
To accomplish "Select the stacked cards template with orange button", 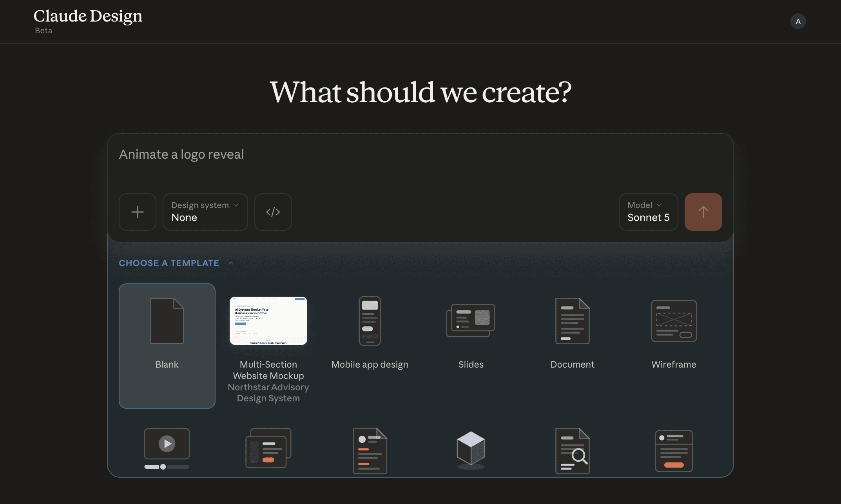I will (x=268, y=448).
